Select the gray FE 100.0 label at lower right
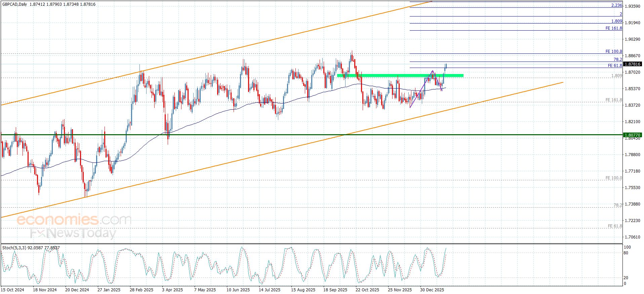Viewport: 644px width, 294px height. coord(613,178)
